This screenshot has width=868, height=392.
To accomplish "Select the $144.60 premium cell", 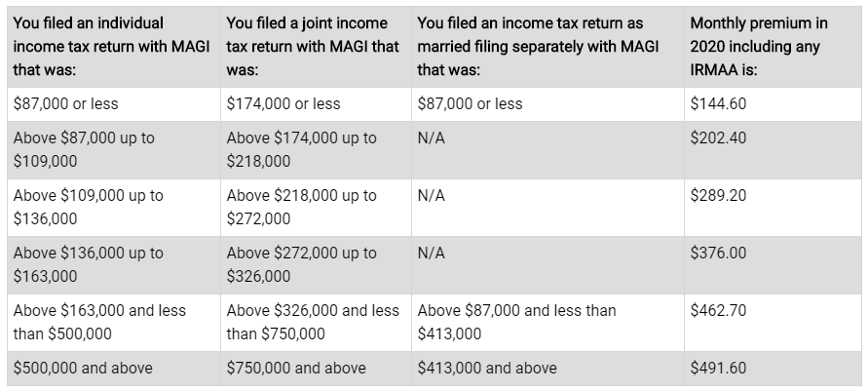I will [x=773, y=104].
